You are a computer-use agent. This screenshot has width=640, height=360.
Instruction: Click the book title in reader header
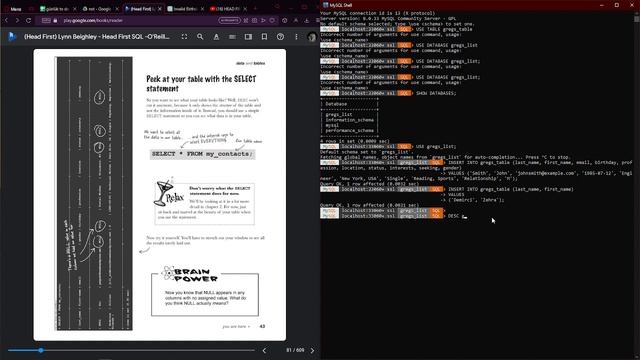[97, 37]
